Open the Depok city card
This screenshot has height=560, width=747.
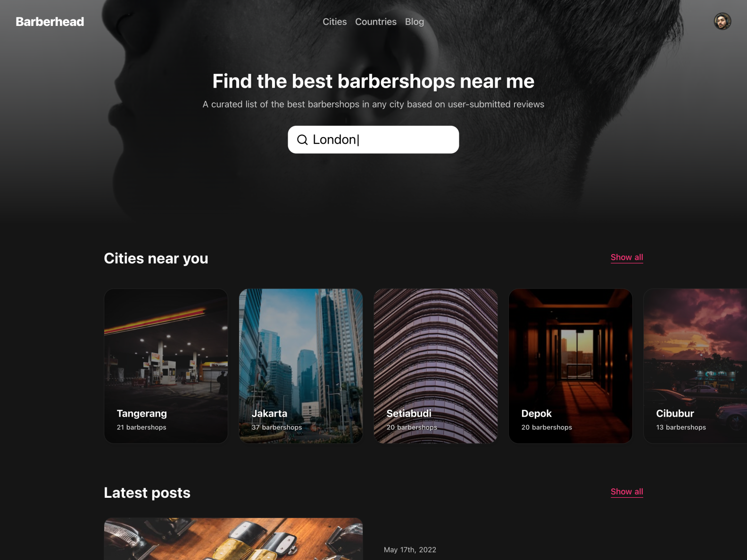click(x=571, y=366)
